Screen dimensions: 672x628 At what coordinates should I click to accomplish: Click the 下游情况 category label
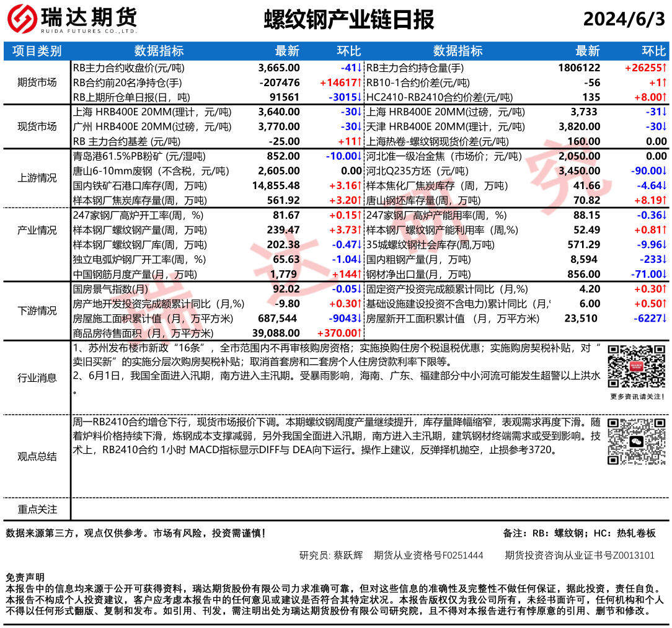coord(37,311)
